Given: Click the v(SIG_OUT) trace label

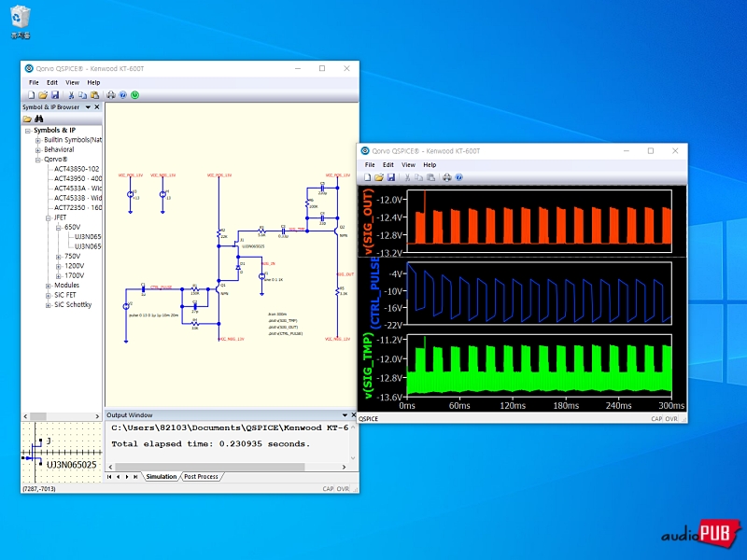Looking at the screenshot, I should pyautogui.click(x=368, y=222).
